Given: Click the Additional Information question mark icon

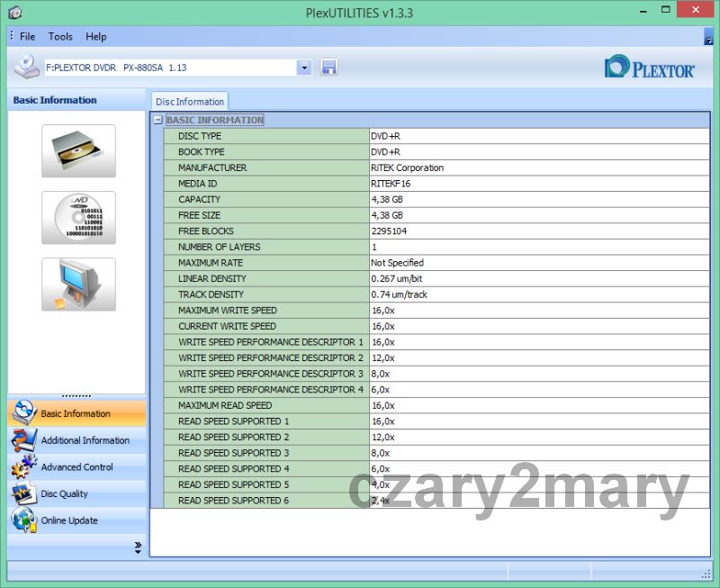Looking at the screenshot, I should coord(24,439).
